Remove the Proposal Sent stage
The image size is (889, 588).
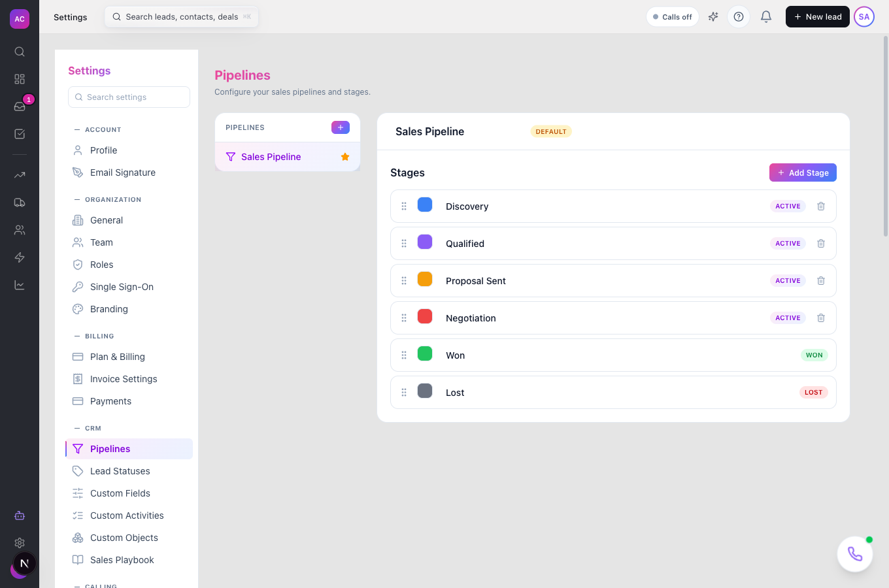[821, 281]
